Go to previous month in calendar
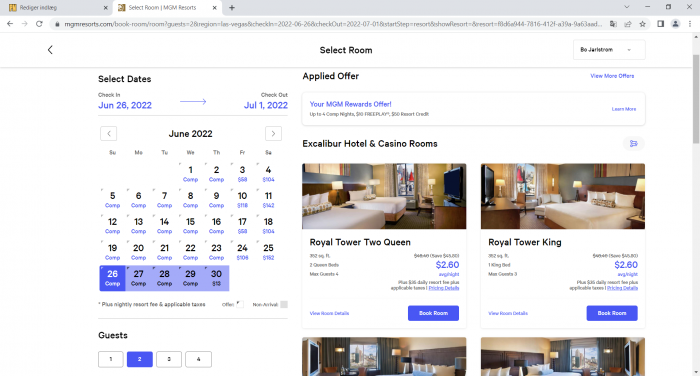Viewport: 700px width, 376px height. pos(108,134)
